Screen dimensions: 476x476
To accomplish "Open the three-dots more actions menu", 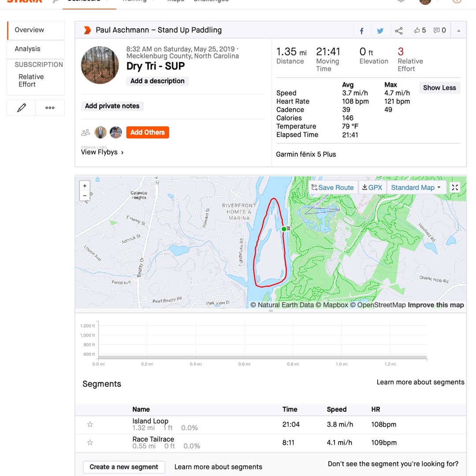I will point(50,108).
